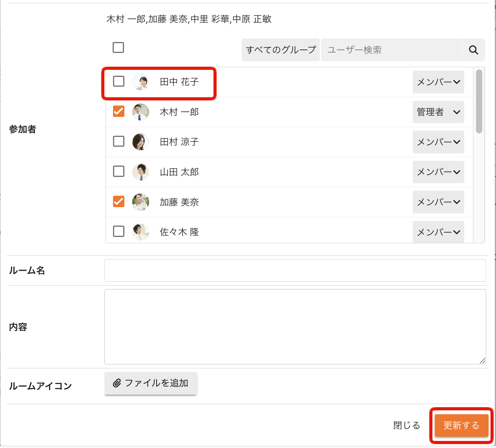Toggle the select-all checkbox above the list
This screenshot has height=448, width=496.
118,47
